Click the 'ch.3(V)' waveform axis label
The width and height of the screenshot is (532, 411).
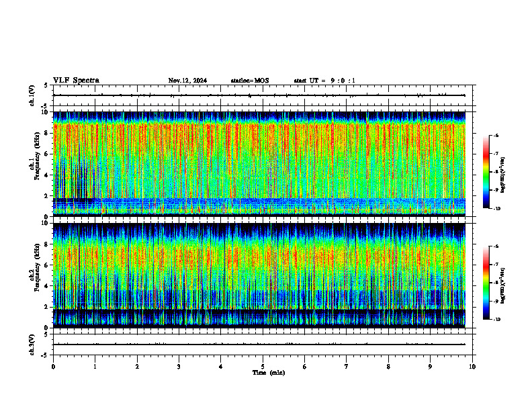point(32,345)
